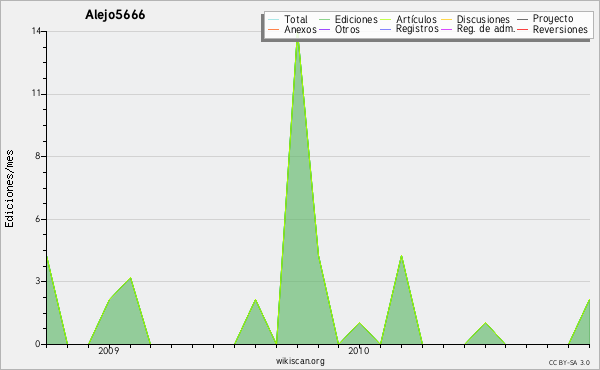Click the red Reversiones line swatch
The image size is (600, 370).
pyautogui.click(x=522, y=29)
